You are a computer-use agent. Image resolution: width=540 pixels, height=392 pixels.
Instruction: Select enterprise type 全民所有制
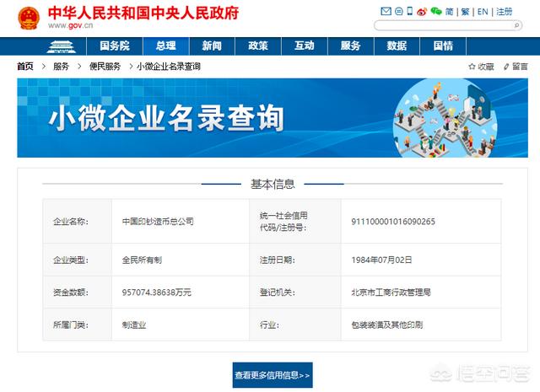click(142, 260)
